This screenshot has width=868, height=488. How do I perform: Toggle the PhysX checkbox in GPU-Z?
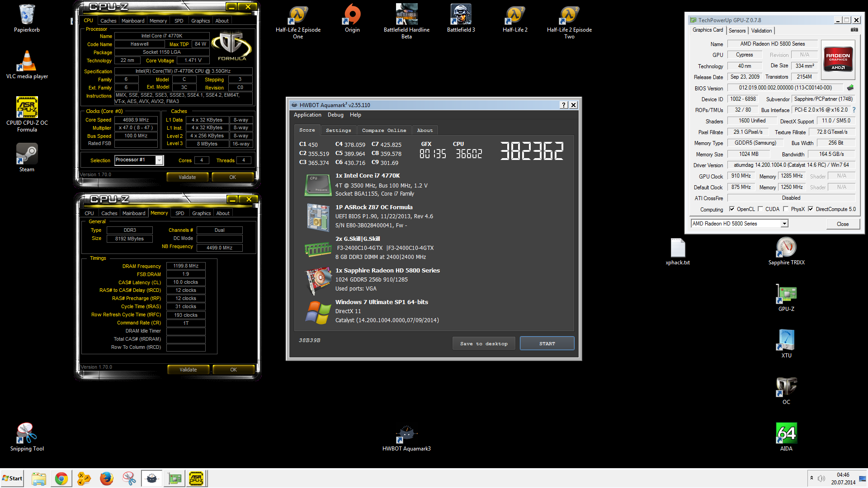point(786,209)
